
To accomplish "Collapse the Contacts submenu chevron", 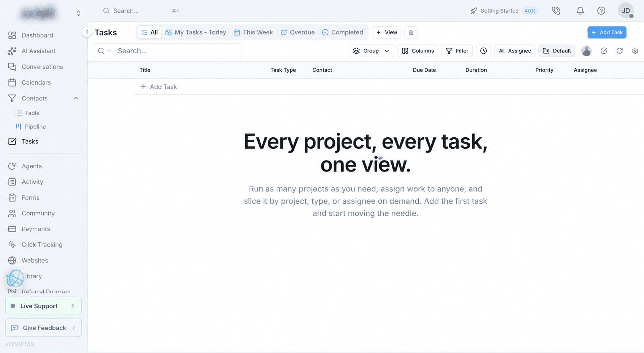I will pos(76,98).
